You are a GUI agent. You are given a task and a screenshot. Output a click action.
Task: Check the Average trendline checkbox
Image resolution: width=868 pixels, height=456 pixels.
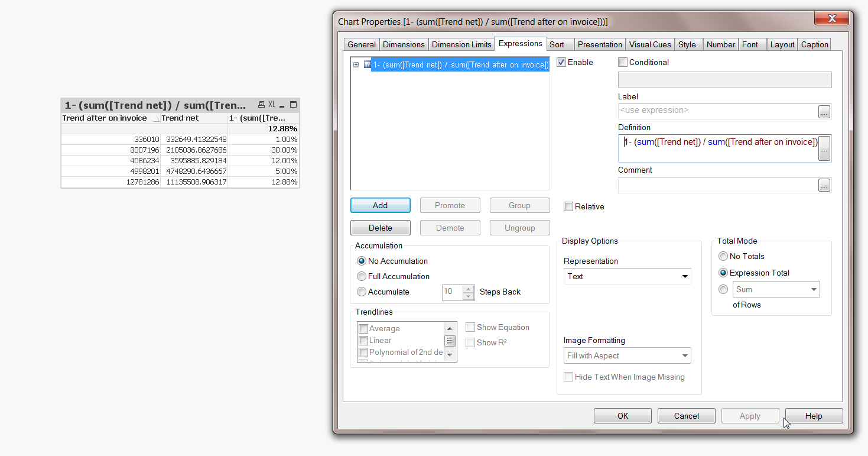(363, 329)
